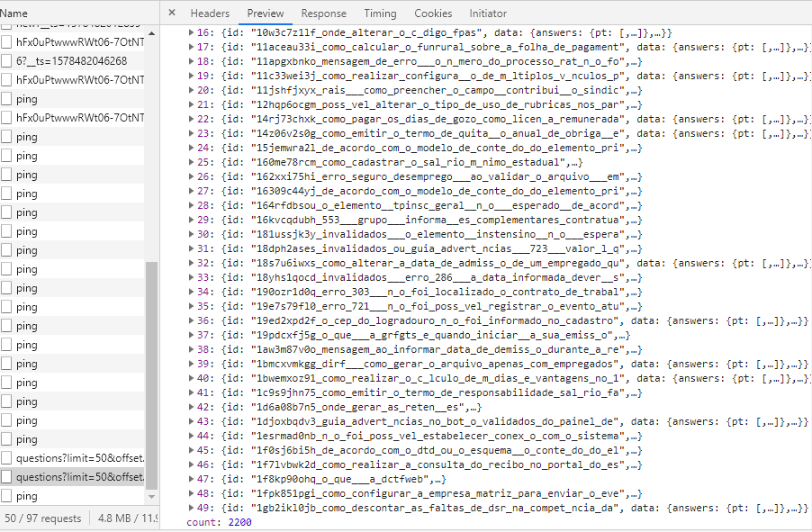Click the file icon next to the topmost ping request

click(8, 99)
